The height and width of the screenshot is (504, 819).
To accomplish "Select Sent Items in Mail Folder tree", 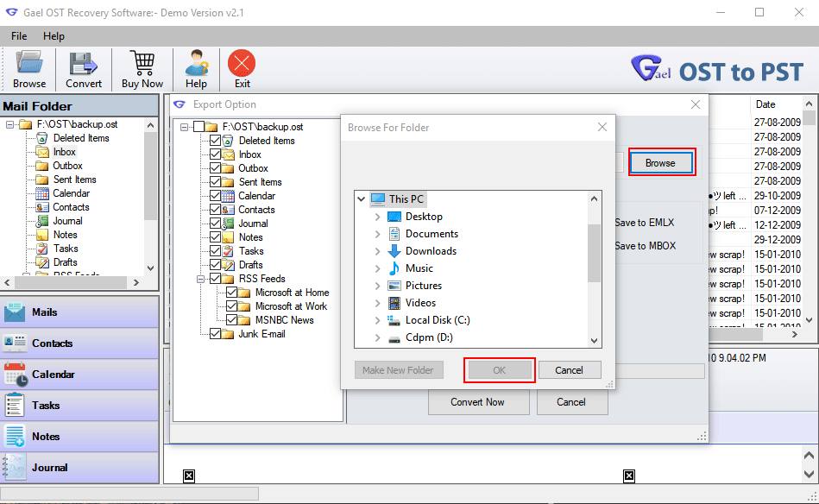I will 75,180.
